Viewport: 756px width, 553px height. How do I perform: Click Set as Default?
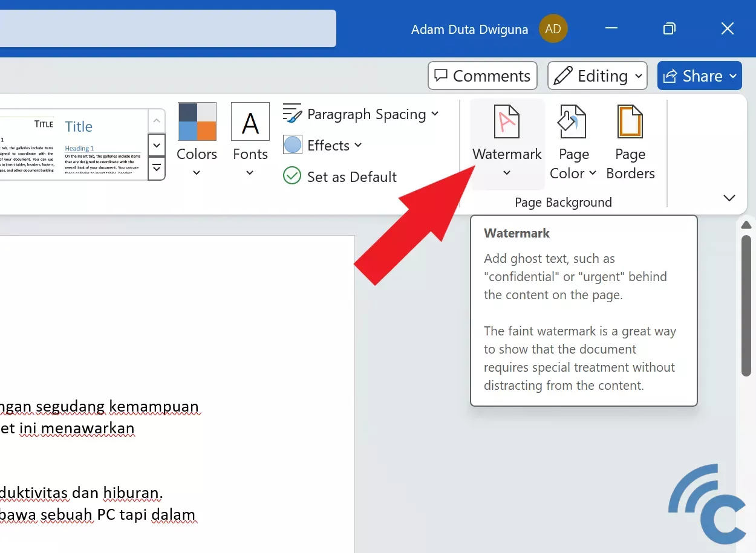[x=340, y=176]
